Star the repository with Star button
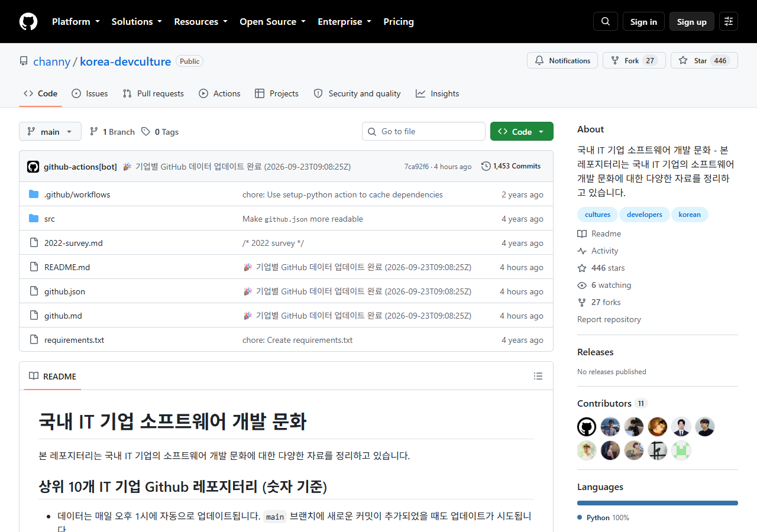Image resolution: width=757 pixels, height=532 pixels. coord(704,60)
